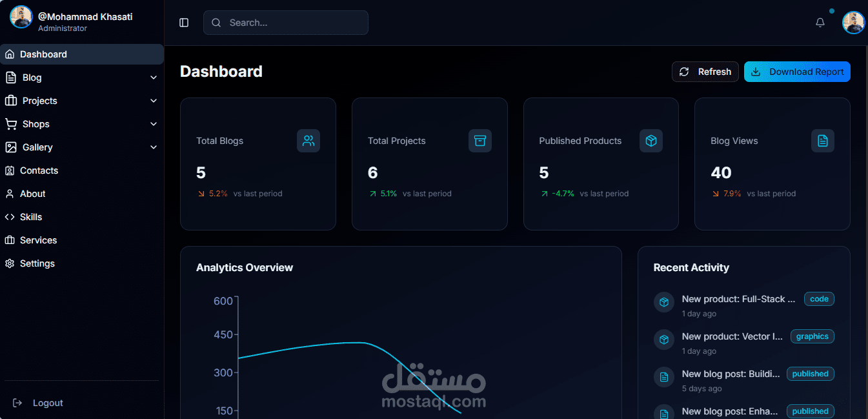Expand the Projects submenu chevron
Viewport: 868px width, 419px height.
154,101
